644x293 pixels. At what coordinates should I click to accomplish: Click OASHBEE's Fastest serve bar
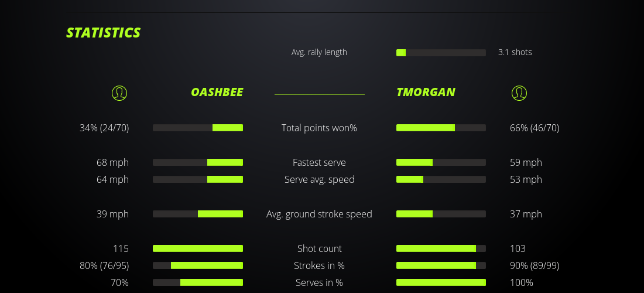coord(198,162)
